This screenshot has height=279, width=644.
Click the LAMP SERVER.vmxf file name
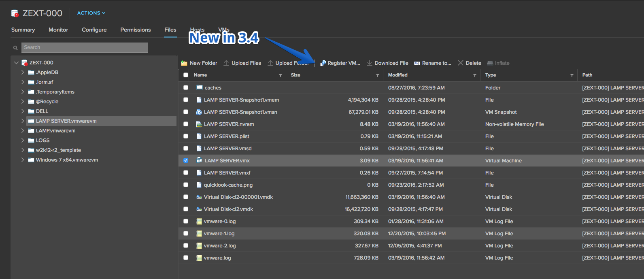click(x=227, y=173)
